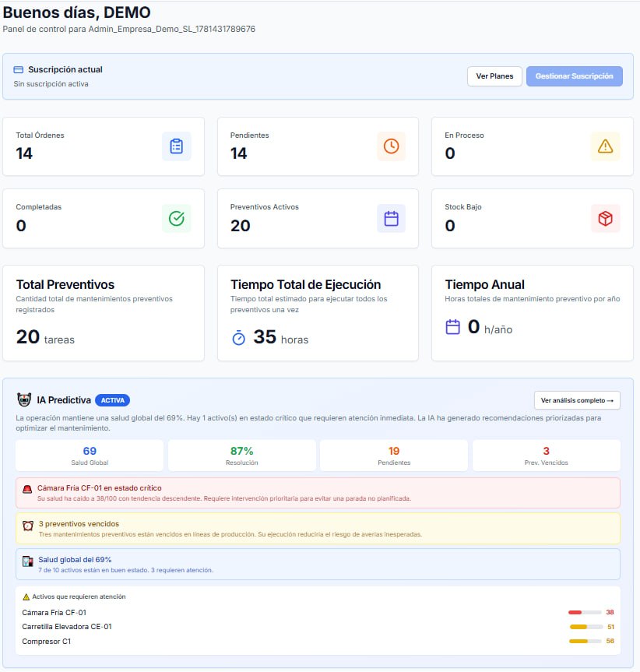Screen dimensions: 640x672
Task: Click the health score 51 value
Action: [x=611, y=627]
